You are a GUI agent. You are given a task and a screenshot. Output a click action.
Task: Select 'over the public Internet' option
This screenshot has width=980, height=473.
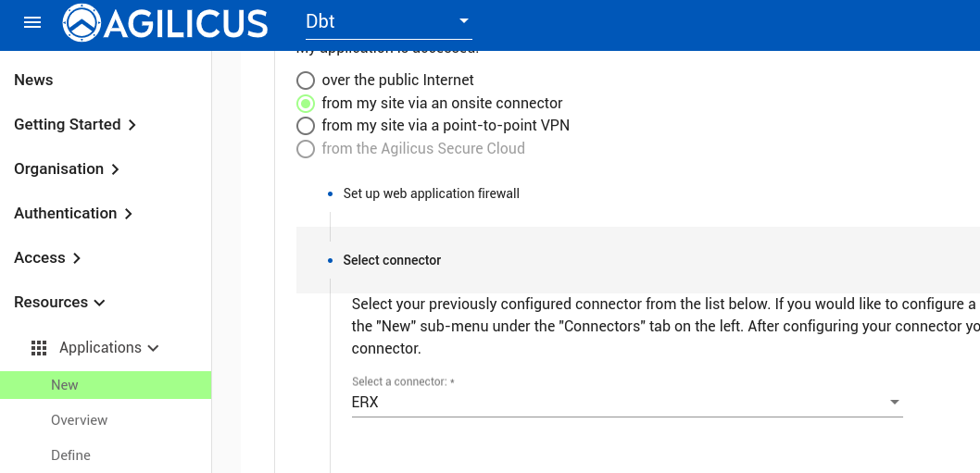[306, 81]
